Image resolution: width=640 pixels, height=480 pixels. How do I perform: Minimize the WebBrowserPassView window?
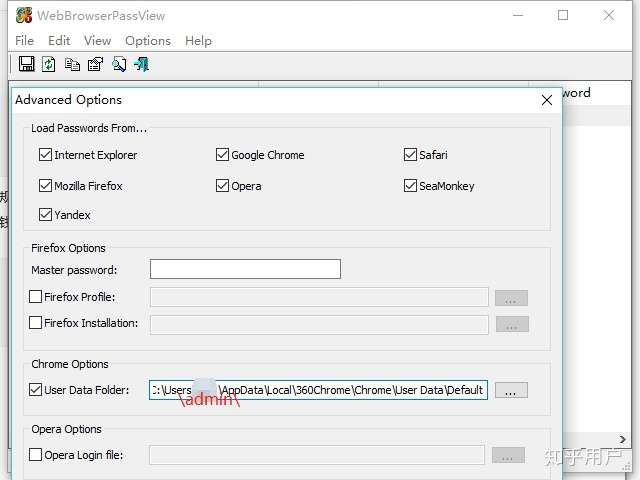tap(518, 16)
